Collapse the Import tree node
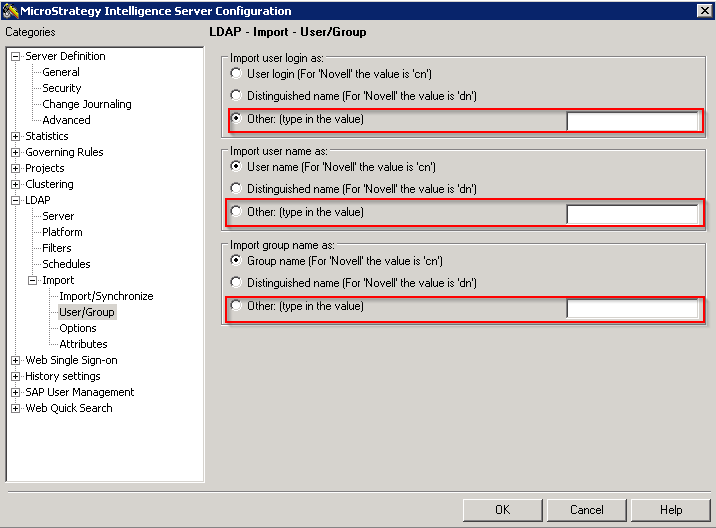This screenshot has height=528, width=716. click(32, 280)
